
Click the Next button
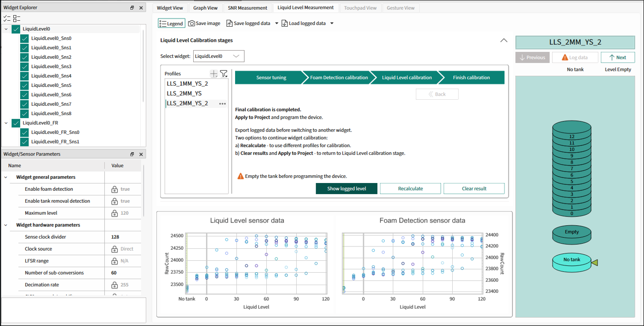coord(618,57)
